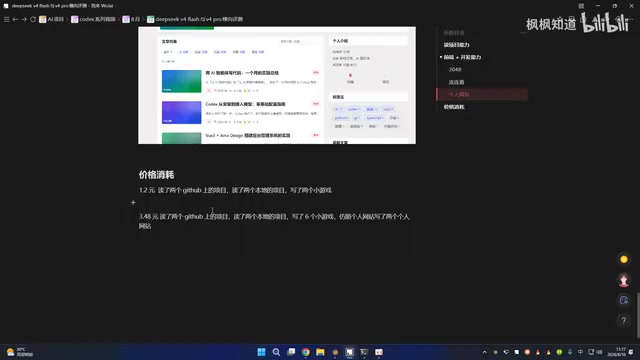Open File Explorer from taskbar
640x360 pixels.
click(x=320, y=352)
